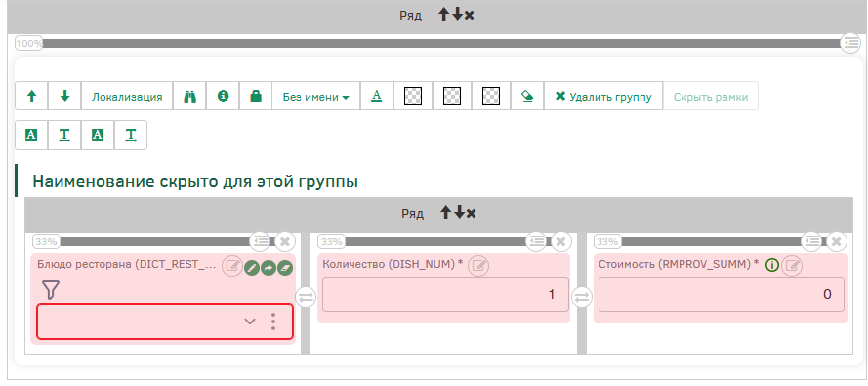Move group down with green down arrow
The image size is (868, 386).
(64, 96)
